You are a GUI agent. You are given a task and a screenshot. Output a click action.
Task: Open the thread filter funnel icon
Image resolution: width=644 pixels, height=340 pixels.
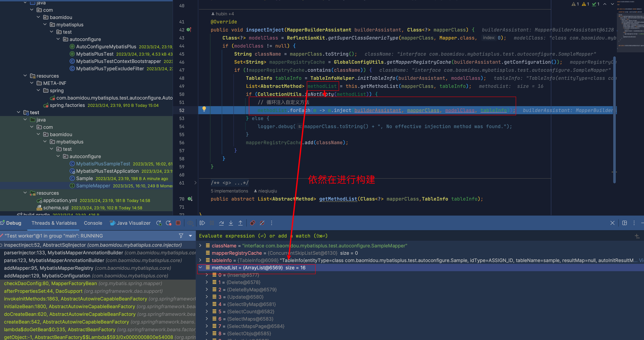[181, 236]
